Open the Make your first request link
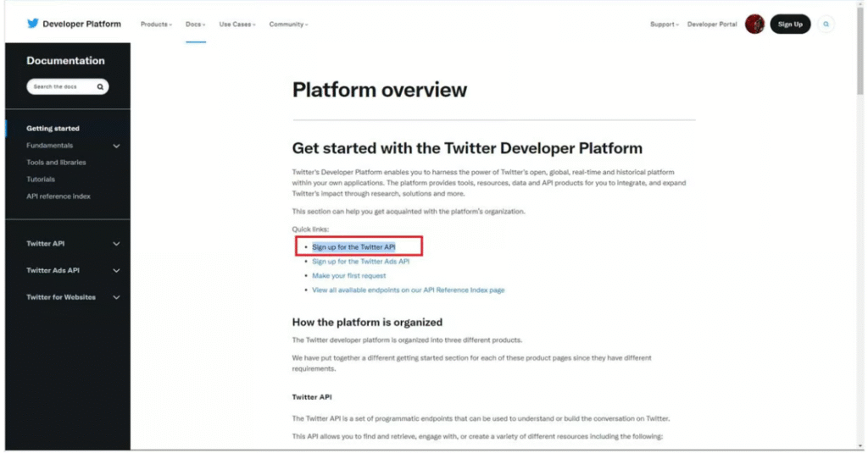This screenshot has height=453, width=868. click(348, 275)
